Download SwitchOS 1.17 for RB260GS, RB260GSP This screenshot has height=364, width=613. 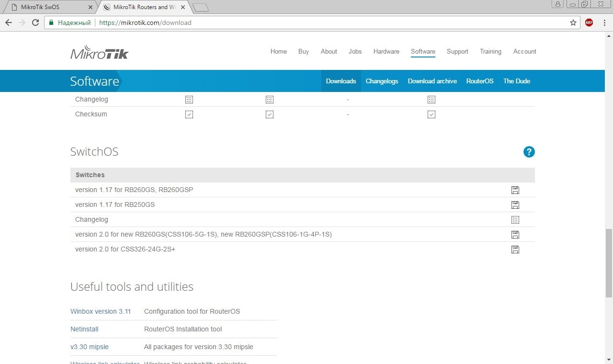(x=515, y=190)
